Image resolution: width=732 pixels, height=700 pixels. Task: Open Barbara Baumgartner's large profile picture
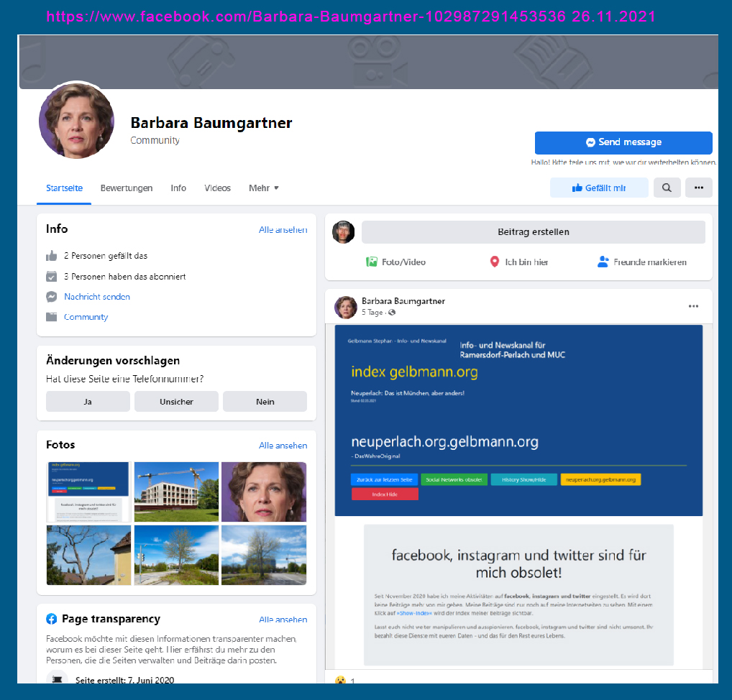pos(76,121)
